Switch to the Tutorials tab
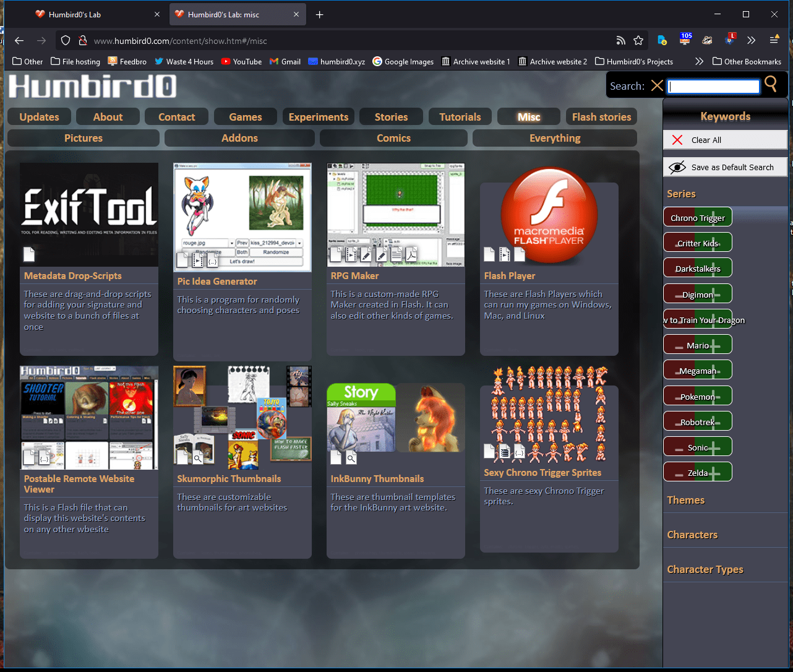Viewport: 793px width, 672px height. click(x=460, y=117)
